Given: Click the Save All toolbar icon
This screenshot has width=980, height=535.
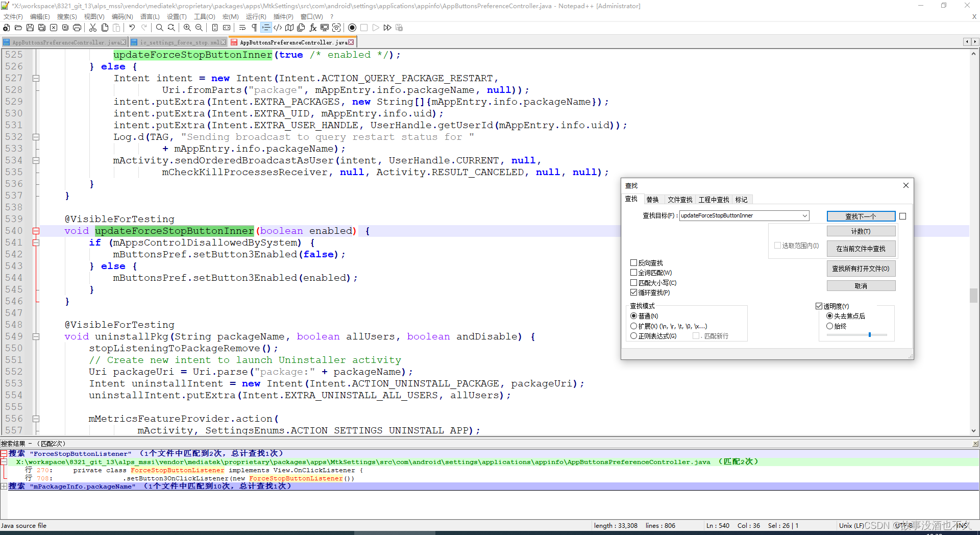Looking at the screenshot, I should [41, 28].
